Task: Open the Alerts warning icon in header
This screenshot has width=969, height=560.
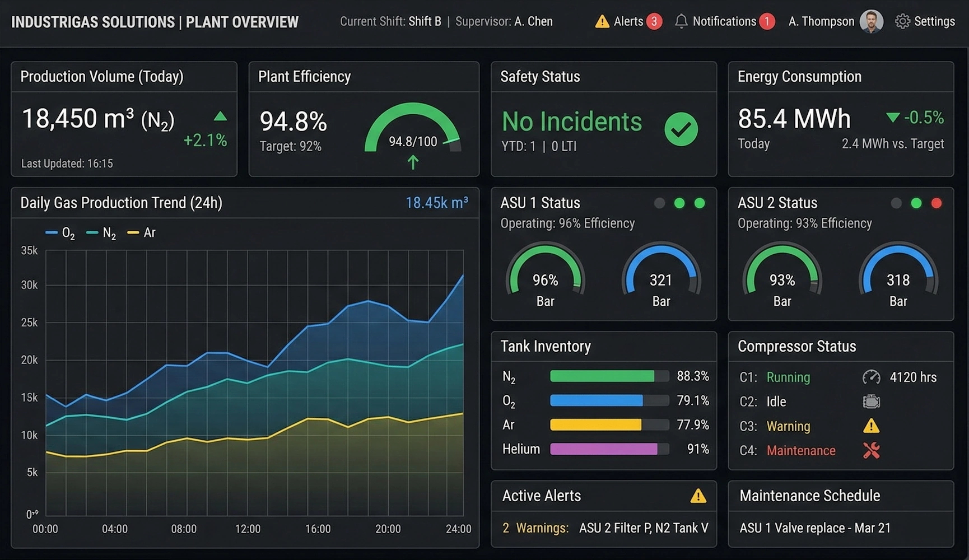Action: [x=602, y=21]
